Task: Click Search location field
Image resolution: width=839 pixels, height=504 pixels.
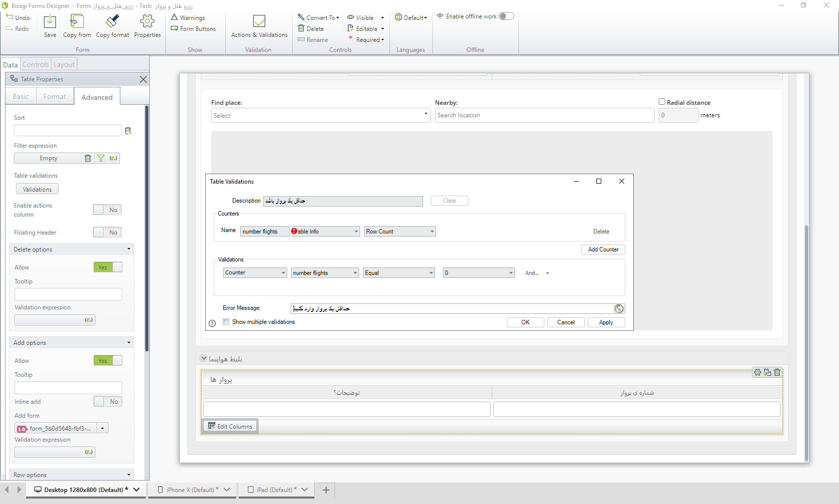Action: [x=544, y=115]
